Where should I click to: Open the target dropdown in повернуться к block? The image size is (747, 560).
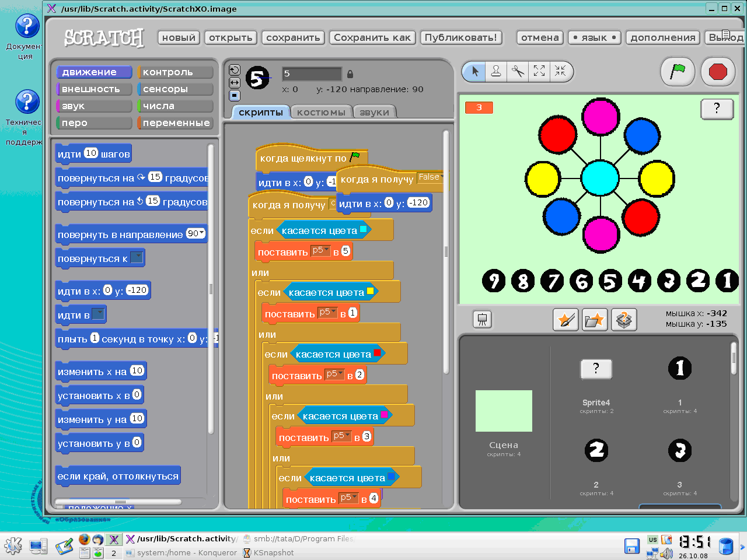click(x=138, y=257)
